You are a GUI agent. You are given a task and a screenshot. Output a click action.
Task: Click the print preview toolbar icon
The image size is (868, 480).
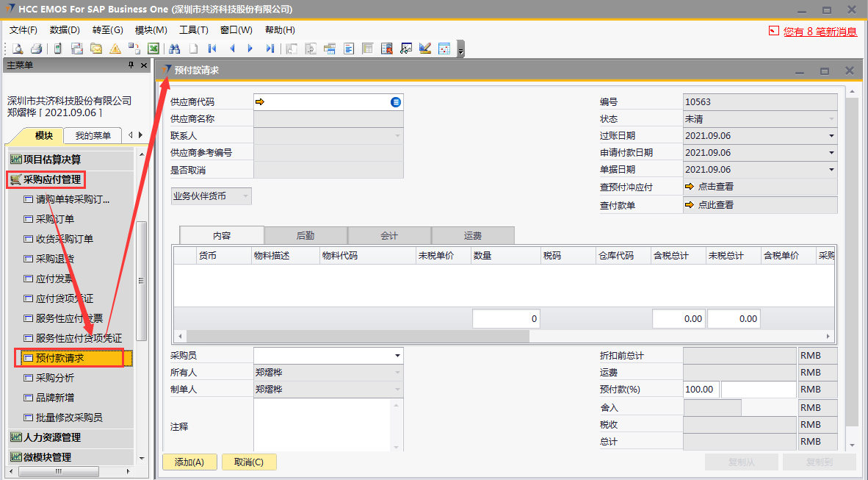coord(17,49)
